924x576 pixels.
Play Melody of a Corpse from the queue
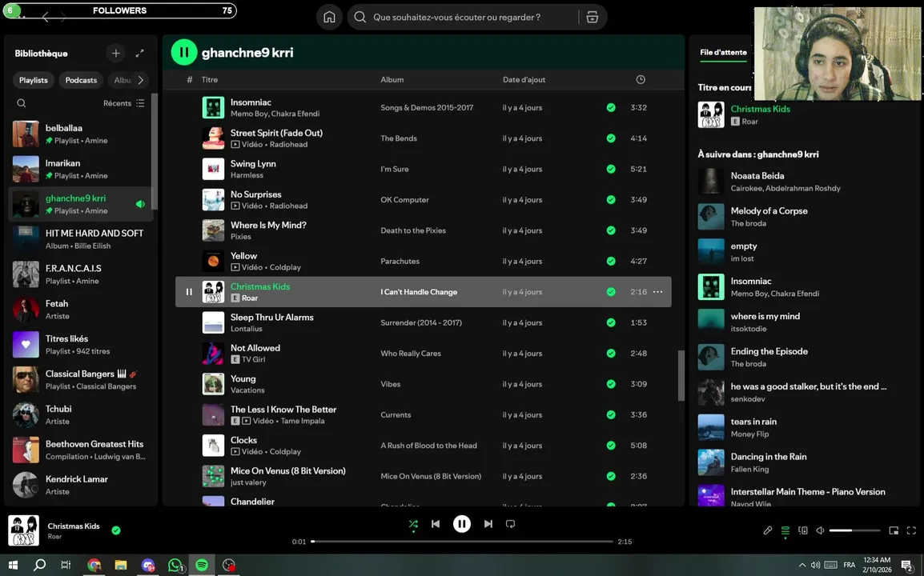[805, 217]
